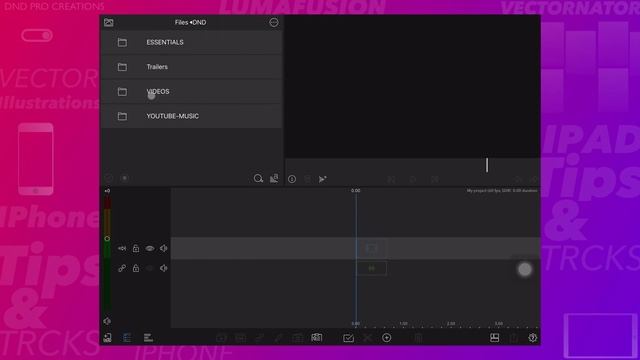640x360 pixels.
Task: Click the 2.00 mark on timeline ruler
Action: [x=451, y=323]
